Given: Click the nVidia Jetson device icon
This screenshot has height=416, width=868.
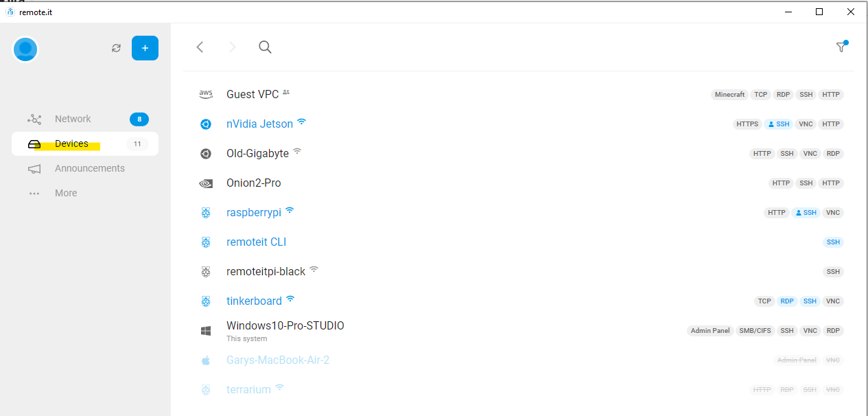Looking at the screenshot, I should 205,124.
